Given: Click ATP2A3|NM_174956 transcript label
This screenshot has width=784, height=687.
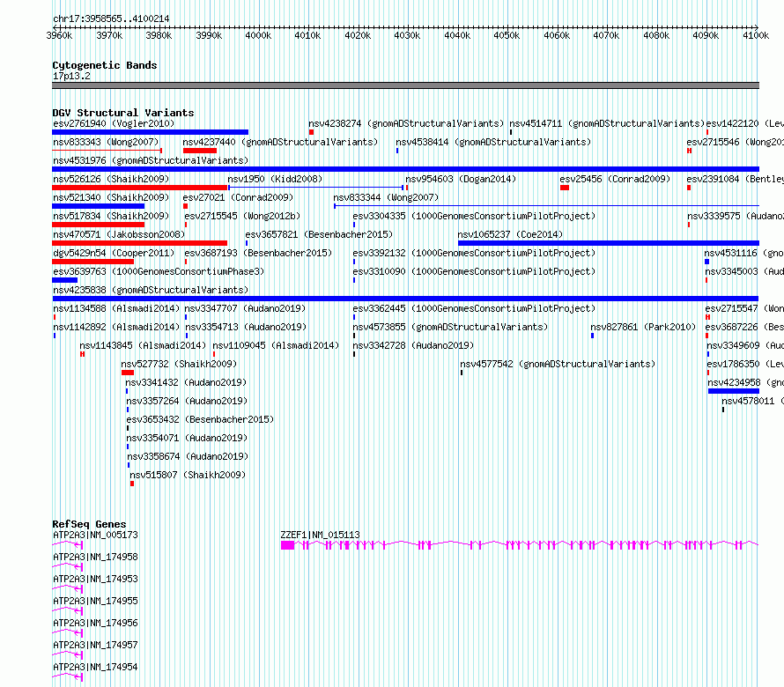Looking at the screenshot, I should [x=95, y=623].
